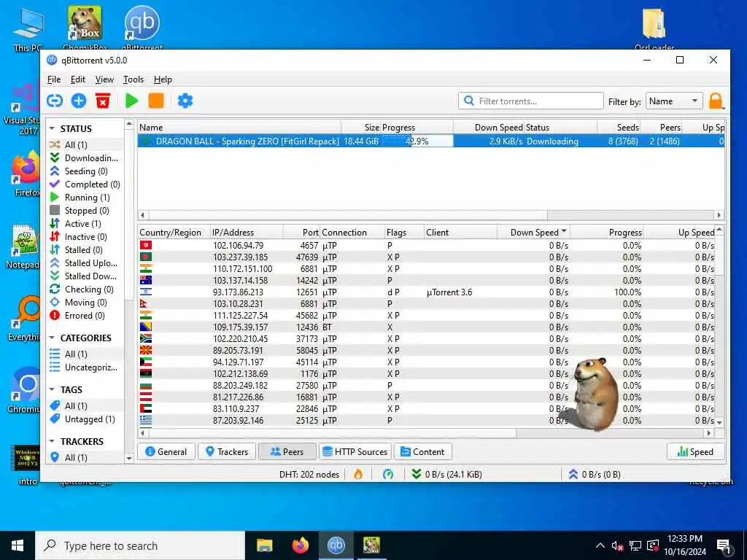Stop torrents with the orange square icon

(156, 101)
